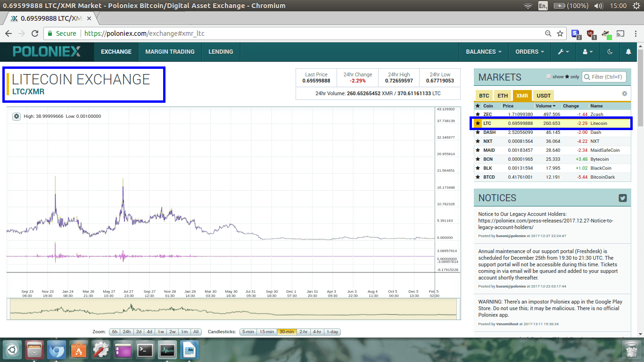The height and width of the screenshot is (362, 644).
Task: Star the ZEC market row
Action: point(478,115)
